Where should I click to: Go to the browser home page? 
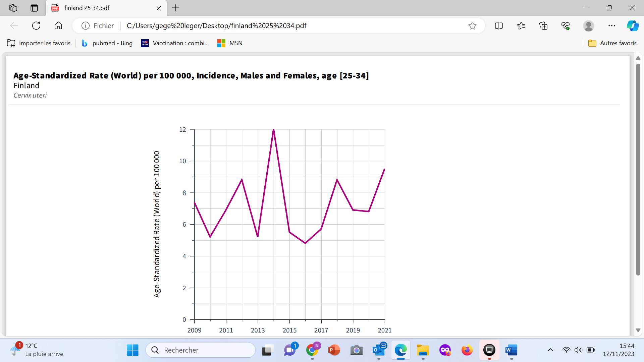[58, 26]
